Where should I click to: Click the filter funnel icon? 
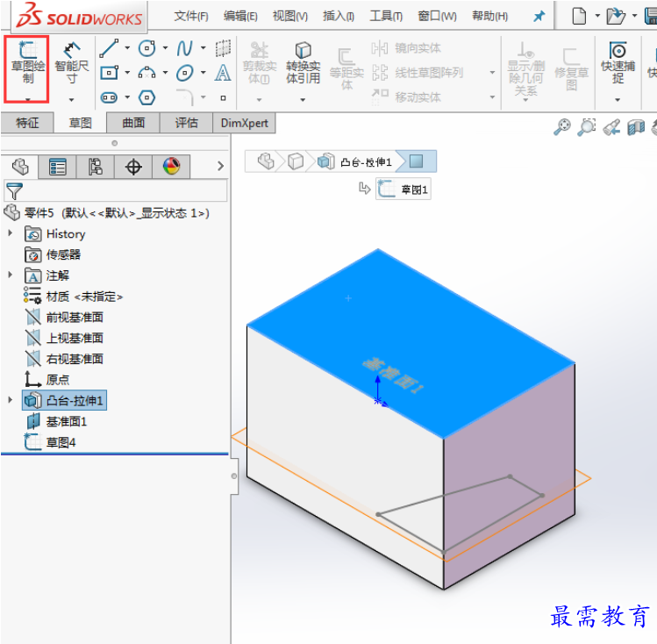[14, 191]
